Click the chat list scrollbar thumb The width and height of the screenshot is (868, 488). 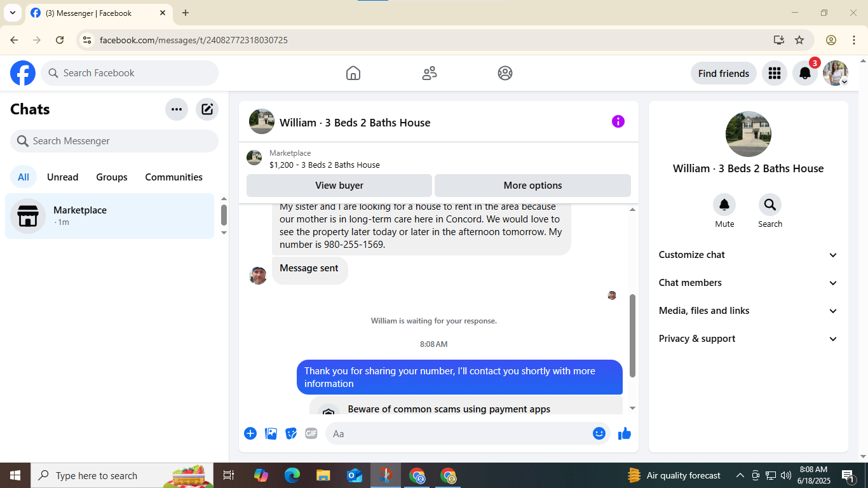click(224, 215)
